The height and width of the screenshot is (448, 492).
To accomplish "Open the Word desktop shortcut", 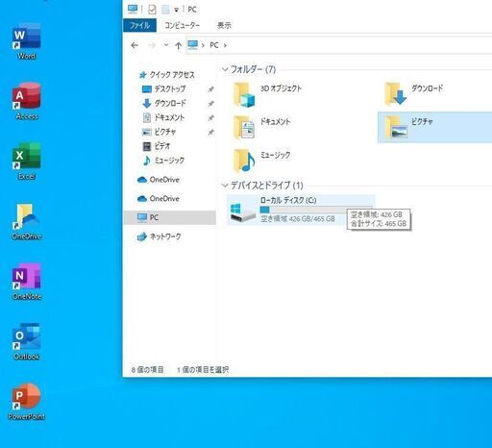I will pyautogui.click(x=27, y=41).
